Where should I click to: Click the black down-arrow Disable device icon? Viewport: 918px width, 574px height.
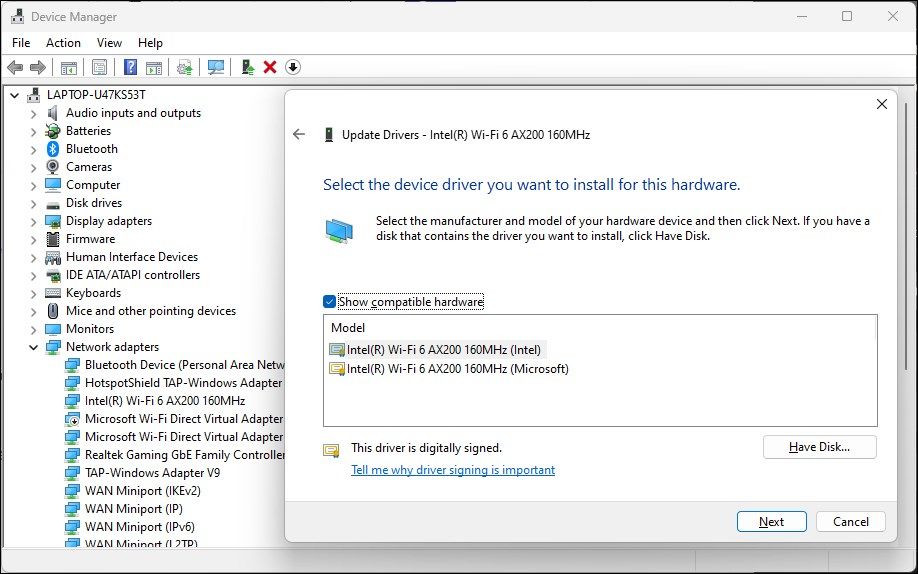293,67
